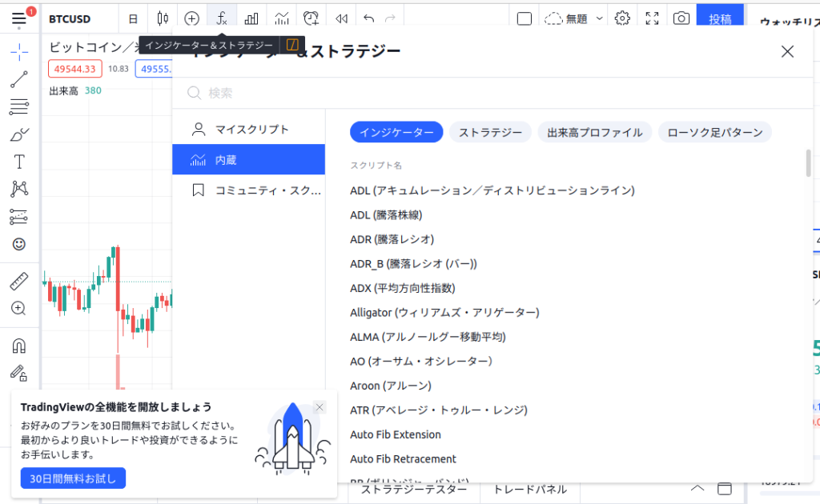The height and width of the screenshot is (504, 820).
Task: Select the text annotation tool
Action: pos(19,161)
